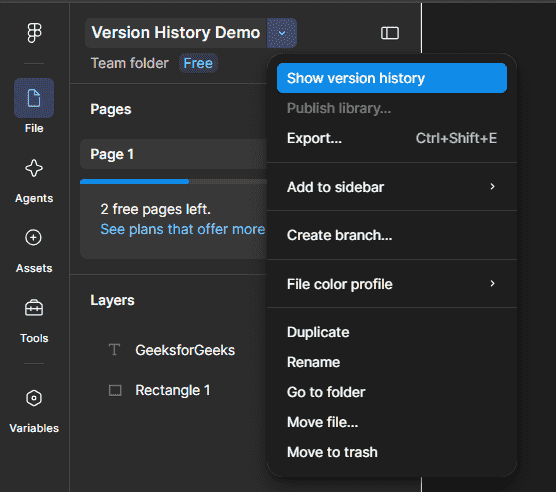Collapse the file name dropdown chevron
The image size is (556, 492).
[x=282, y=33]
